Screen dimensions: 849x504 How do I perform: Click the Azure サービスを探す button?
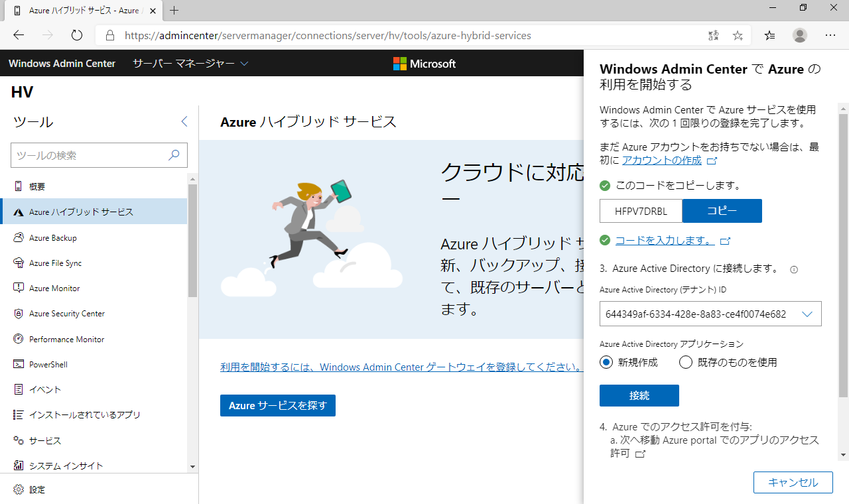(x=278, y=405)
